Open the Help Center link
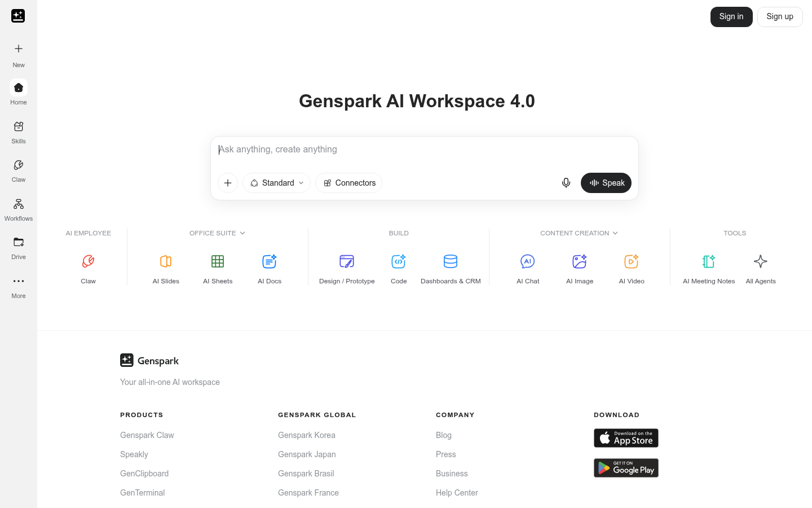This screenshot has height=508, width=812. (457, 493)
